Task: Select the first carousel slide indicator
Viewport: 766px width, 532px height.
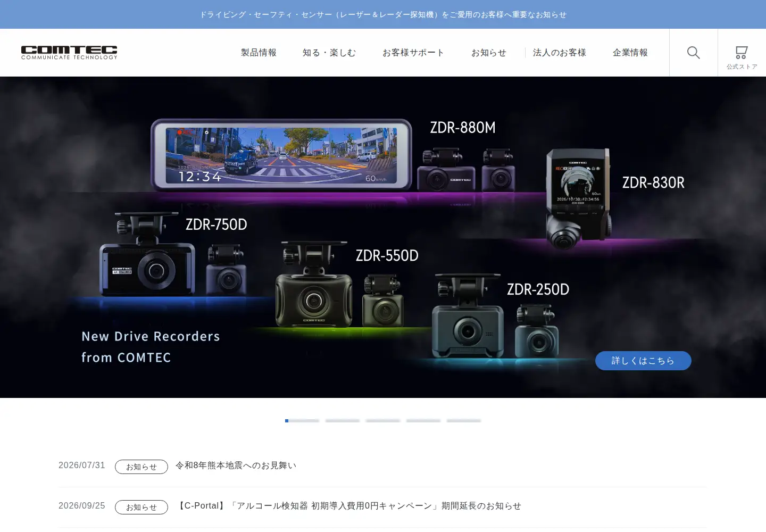Action: 302,421
